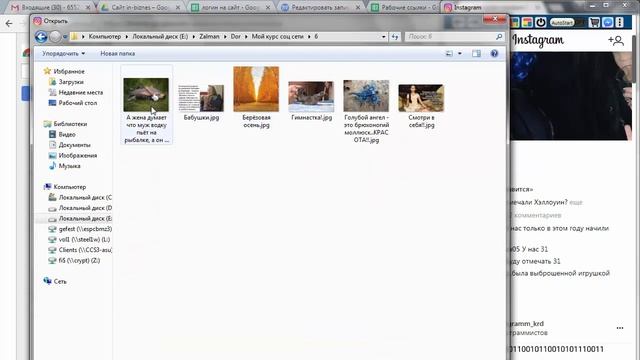Select the Избранное star item in sidebar
640x360 pixels.
pyautogui.click(x=64, y=71)
